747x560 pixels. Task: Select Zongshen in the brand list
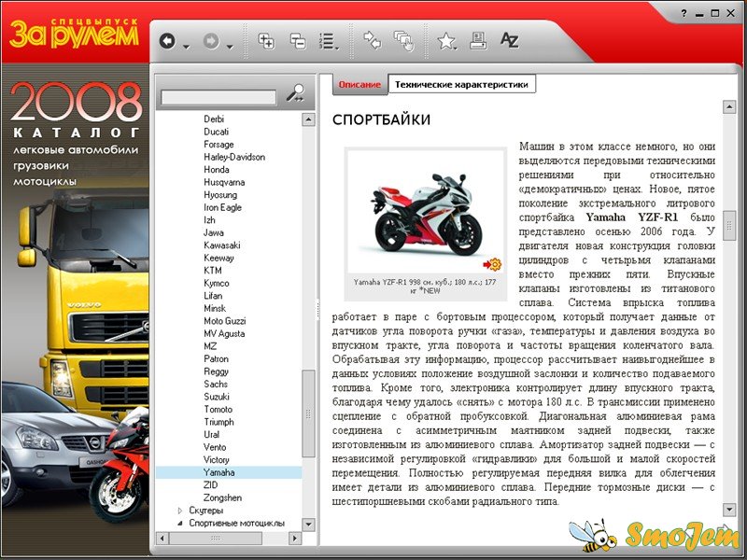tap(222, 497)
